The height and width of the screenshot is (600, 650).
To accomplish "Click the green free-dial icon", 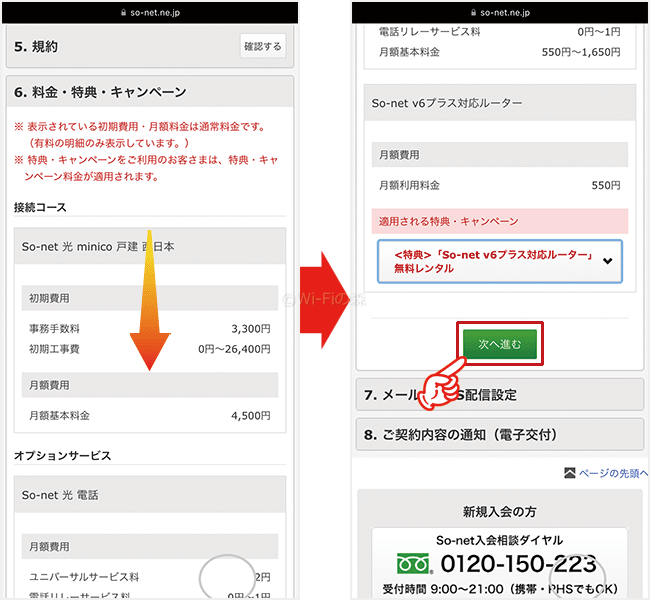I will (x=413, y=564).
